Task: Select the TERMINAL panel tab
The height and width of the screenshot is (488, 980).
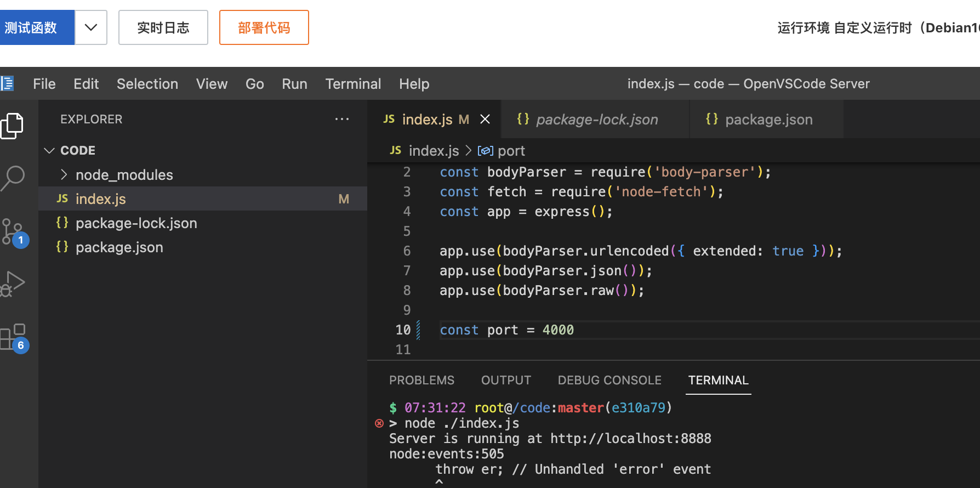Action: 718,380
